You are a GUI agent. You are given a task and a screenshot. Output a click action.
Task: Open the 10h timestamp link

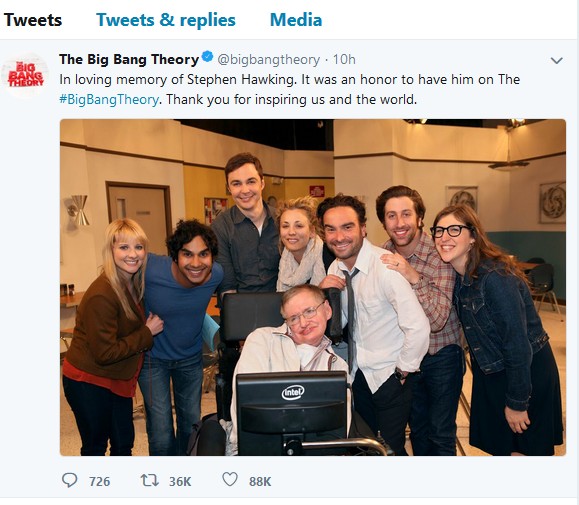(x=344, y=59)
